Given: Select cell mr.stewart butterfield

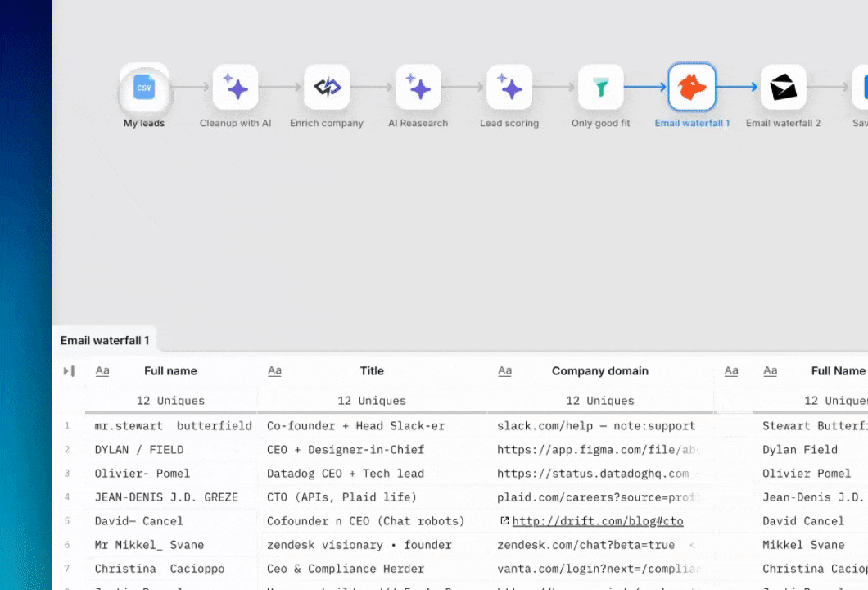Looking at the screenshot, I should click(x=173, y=425).
